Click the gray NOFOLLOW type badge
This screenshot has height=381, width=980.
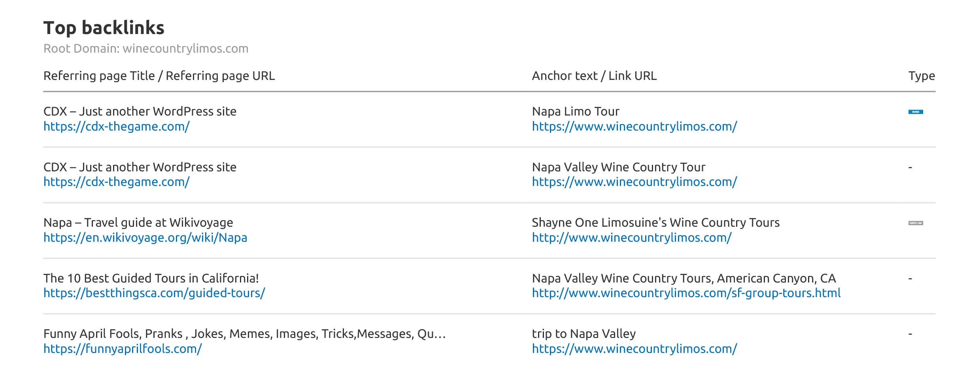click(915, 223)
